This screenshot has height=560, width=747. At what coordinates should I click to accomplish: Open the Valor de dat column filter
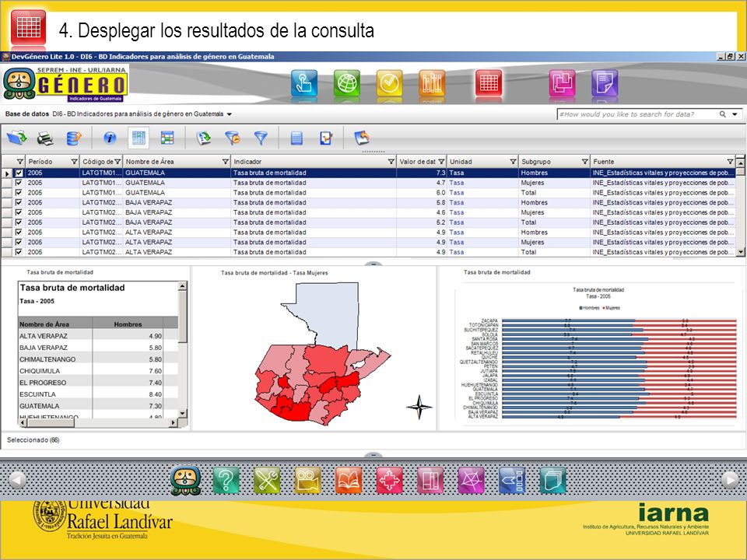coord(441,162)
